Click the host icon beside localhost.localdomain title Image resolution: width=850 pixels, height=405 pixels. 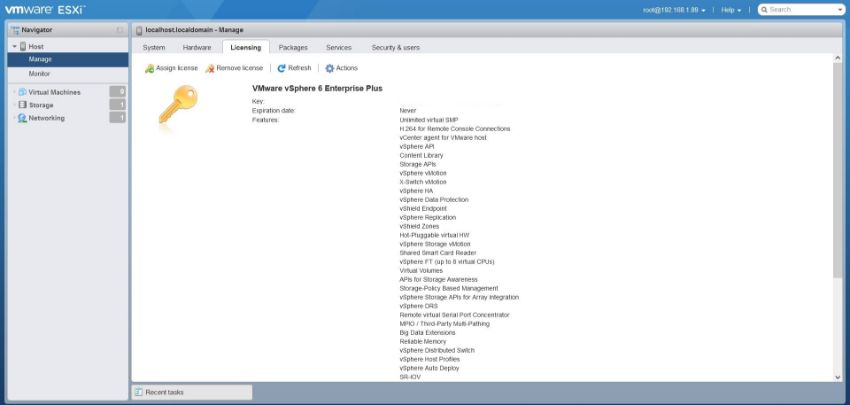click(139, 30)
